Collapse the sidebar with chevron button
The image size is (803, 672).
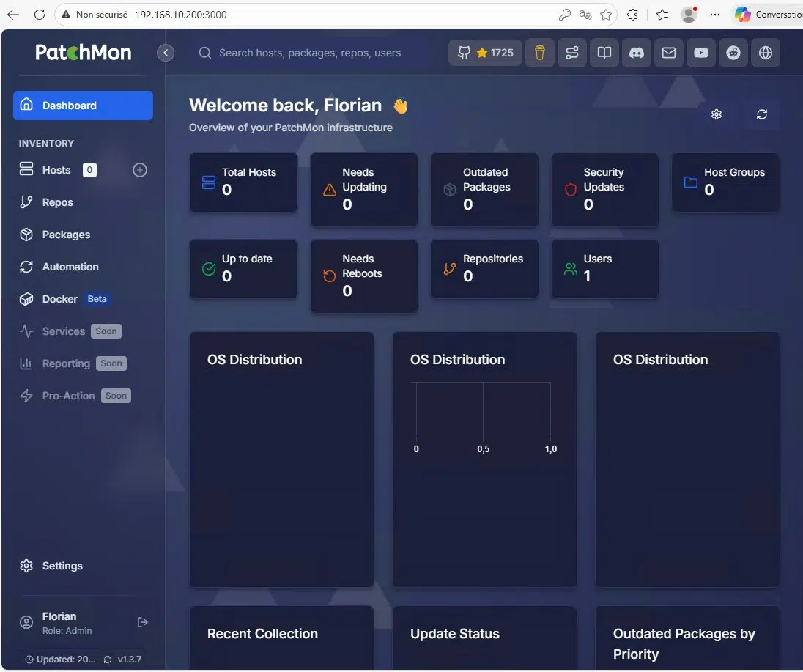(x=166, y=53)
